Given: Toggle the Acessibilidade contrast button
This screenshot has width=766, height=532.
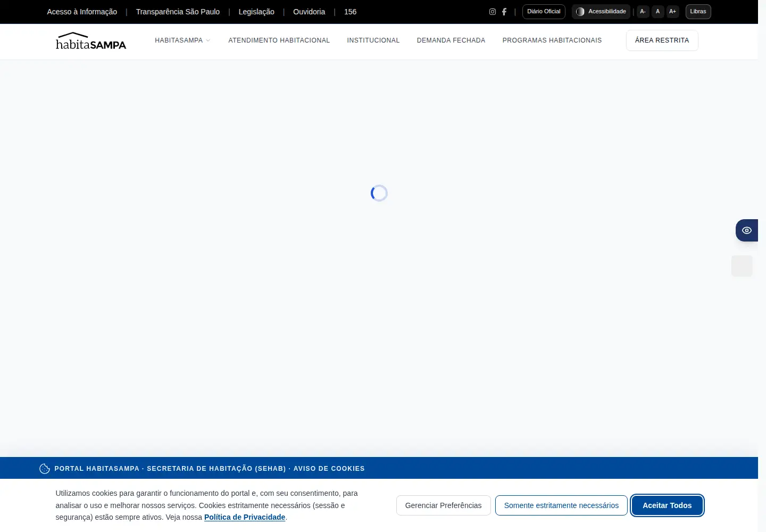Looking at the screenshot, I should (601, 12).
